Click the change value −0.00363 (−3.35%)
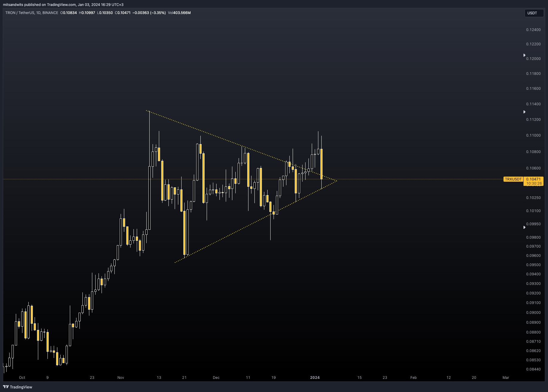Viewport: 548px width, 392px height. [149, 13]
